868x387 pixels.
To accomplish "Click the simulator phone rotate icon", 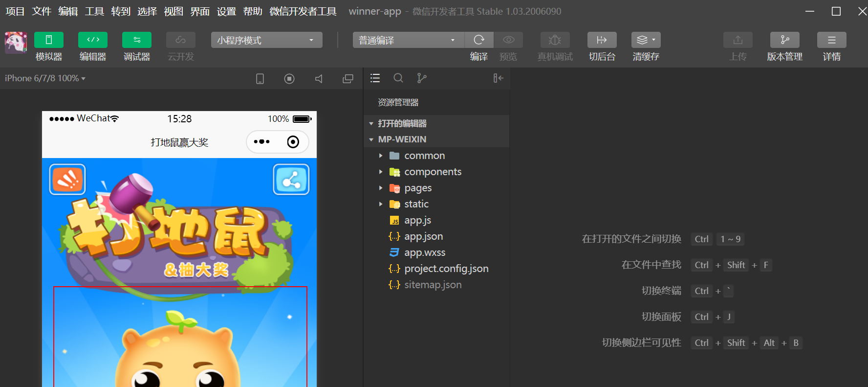I will (x=260, y=79).
